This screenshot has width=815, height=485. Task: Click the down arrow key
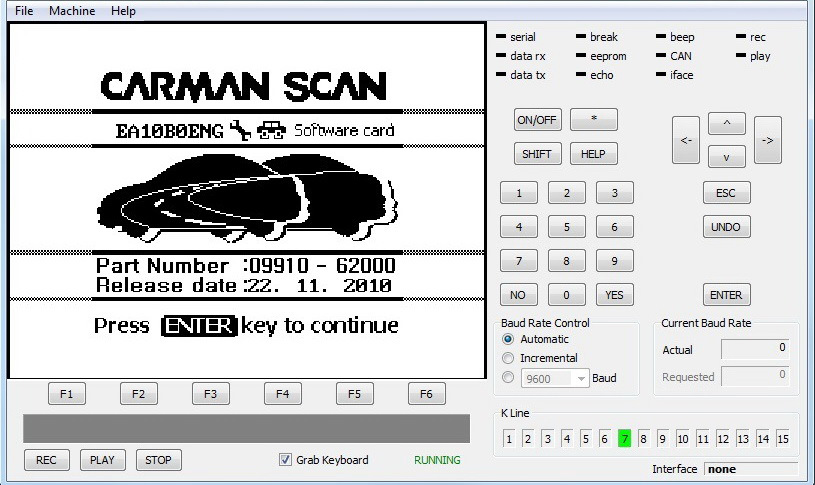727,156
